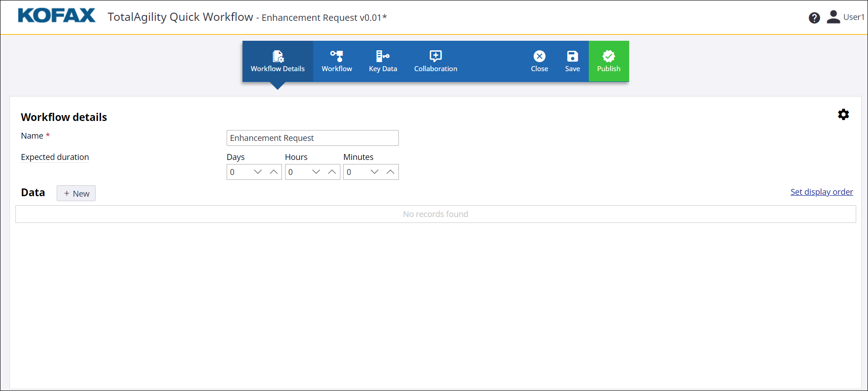868x391 pixels.
Task: Open the Set display order link
Action: tap(821, 192)
